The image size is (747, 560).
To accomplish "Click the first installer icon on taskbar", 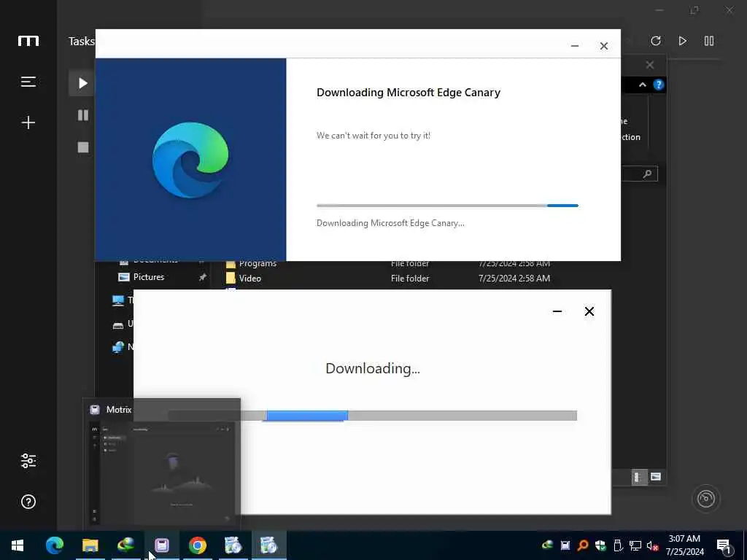I will click(233, 545).
